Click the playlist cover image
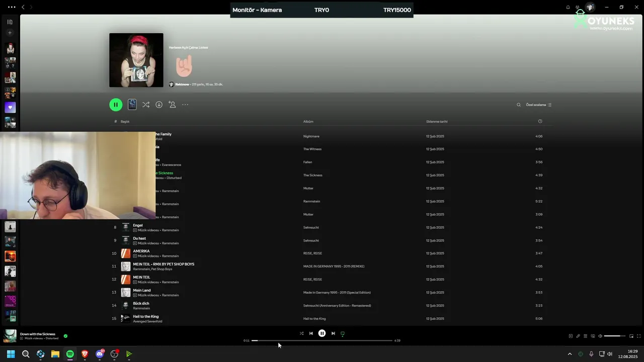644x362 pixels. (136, 60)
